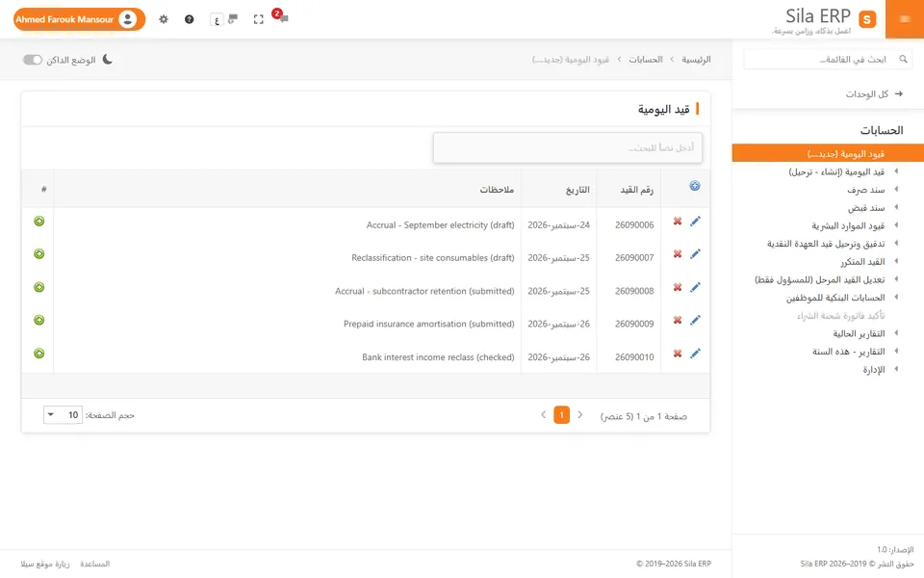The width and height of the screenshot is (924, 578).
Task: Toggle the dark mode switch (الوضع الداكن)
Action: (33, 60)
